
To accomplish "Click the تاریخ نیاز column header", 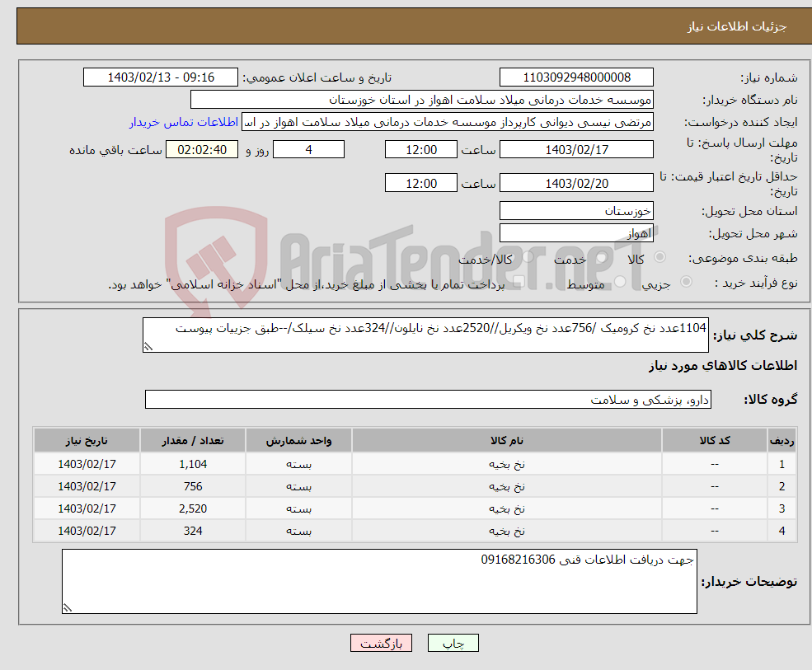I will 87,441.
